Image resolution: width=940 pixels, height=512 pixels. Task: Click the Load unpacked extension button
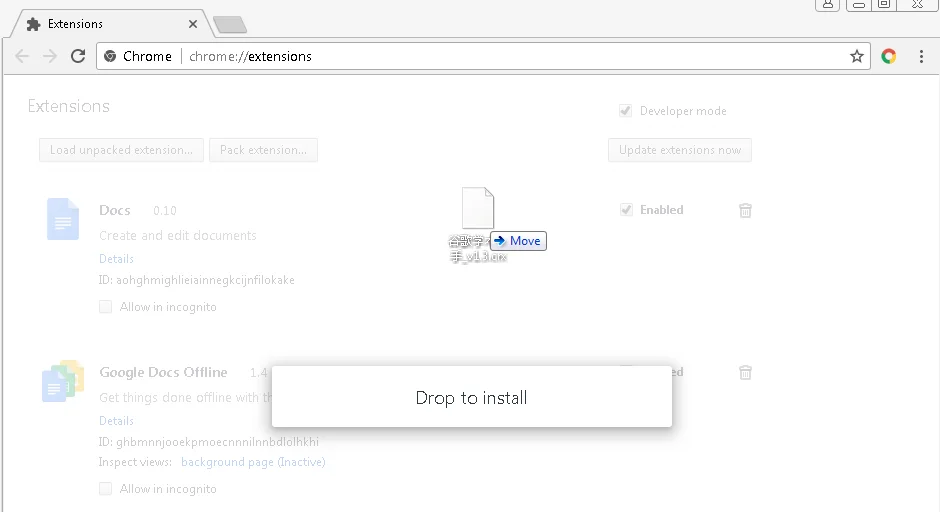(x=121, y=150)
